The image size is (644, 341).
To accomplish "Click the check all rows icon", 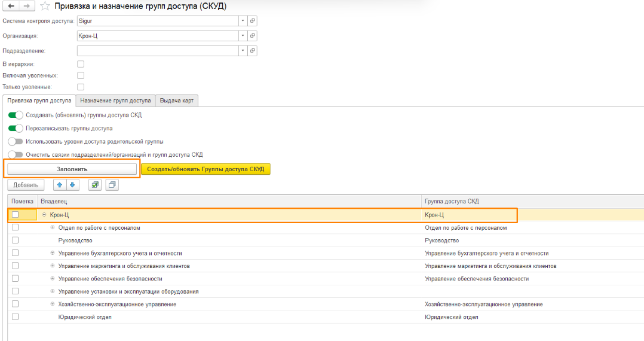I will point(94,185).
